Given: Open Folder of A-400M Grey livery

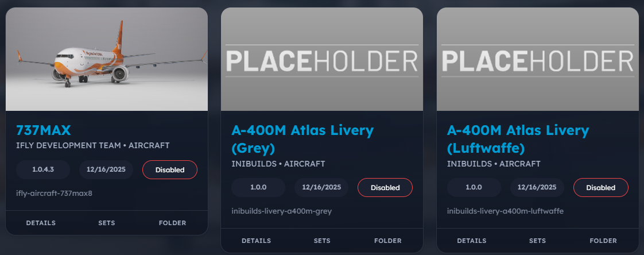Looking at the screenshot, I should click(x=388, y=241).
